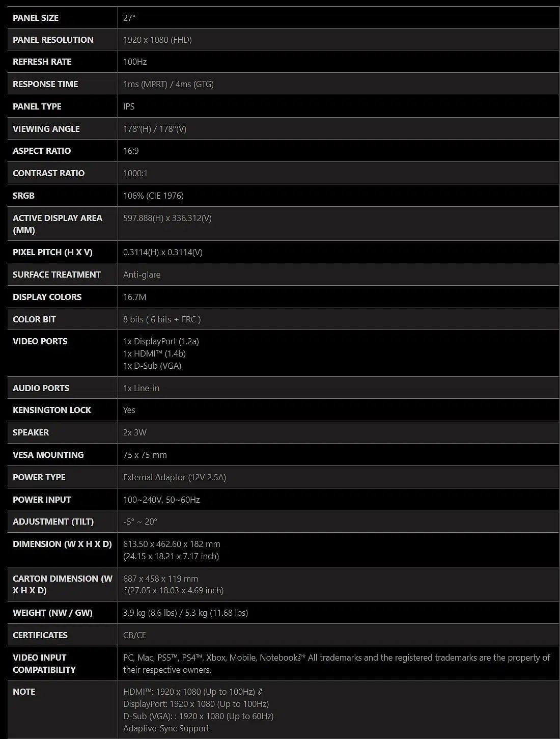Click the 1x DisplayPort (1.2a) line
The width and height of the screenshot is (560, 739).
tap(161, 341)
